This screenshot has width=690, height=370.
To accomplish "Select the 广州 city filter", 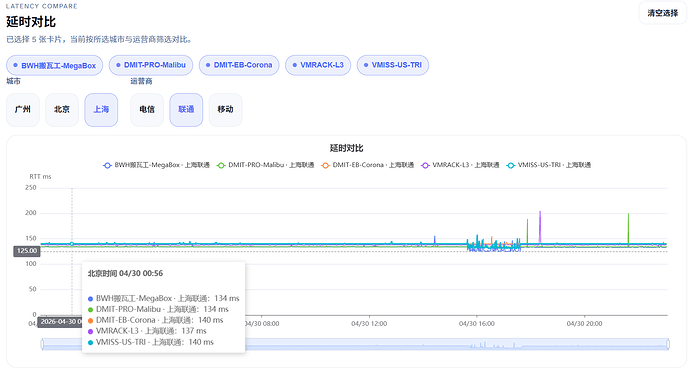I will point(23,110).
